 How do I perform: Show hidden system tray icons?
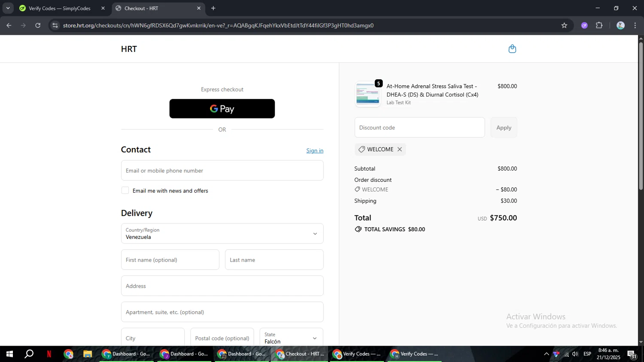(546, 354)
